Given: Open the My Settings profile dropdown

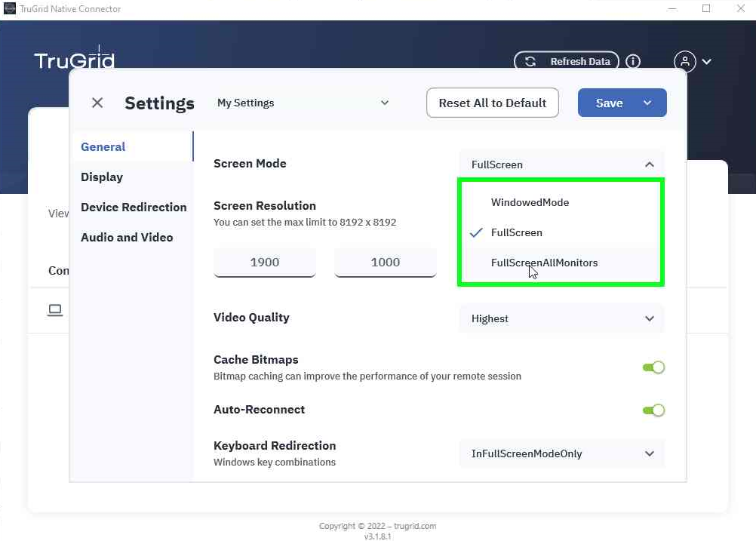Looking at the screenshot, I should [x=303, y=103].
